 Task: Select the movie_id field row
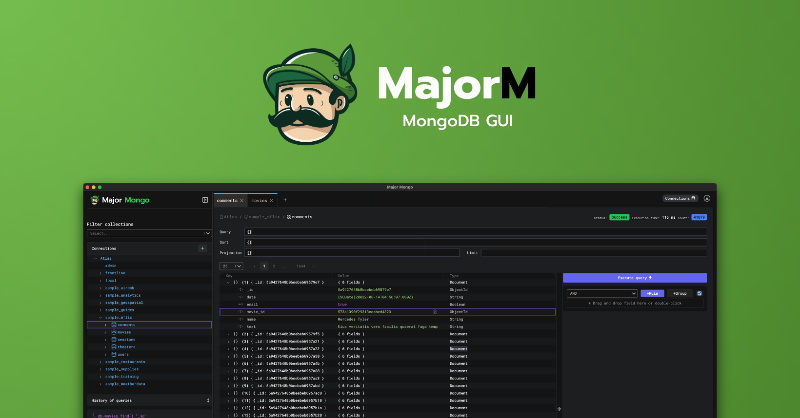tap(388, 312)
